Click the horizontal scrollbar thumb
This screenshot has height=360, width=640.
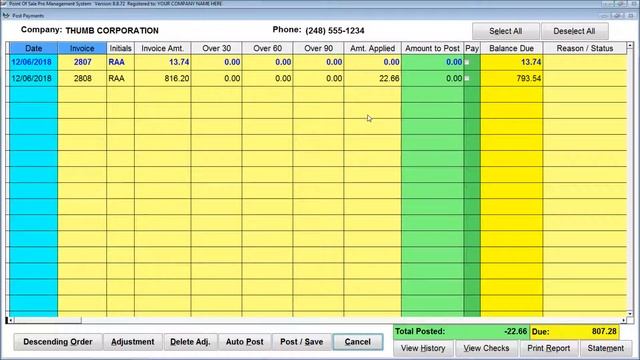point(47,320)
